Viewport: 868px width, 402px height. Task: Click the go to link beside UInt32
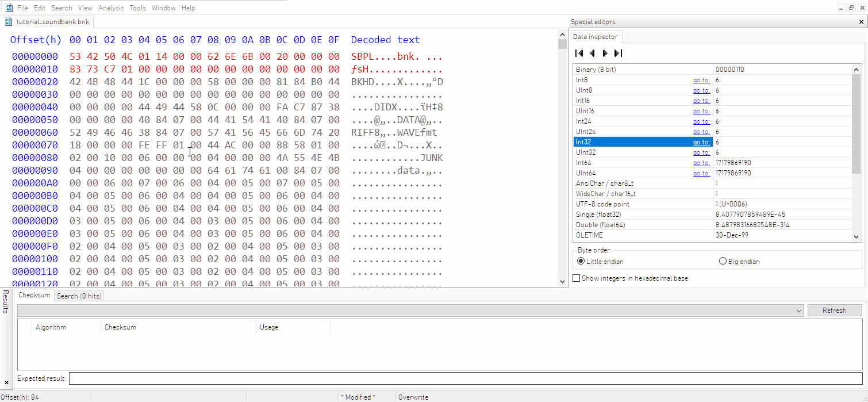(701, 152)
